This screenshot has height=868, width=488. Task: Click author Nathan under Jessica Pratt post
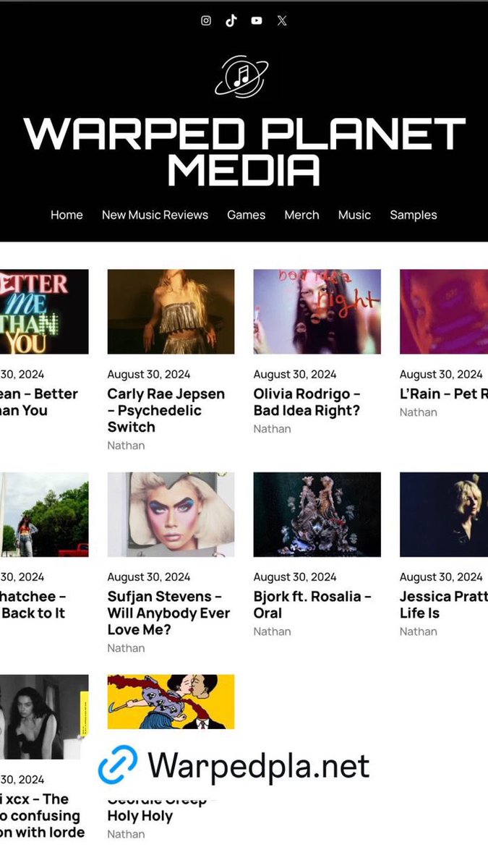(419, 631)
